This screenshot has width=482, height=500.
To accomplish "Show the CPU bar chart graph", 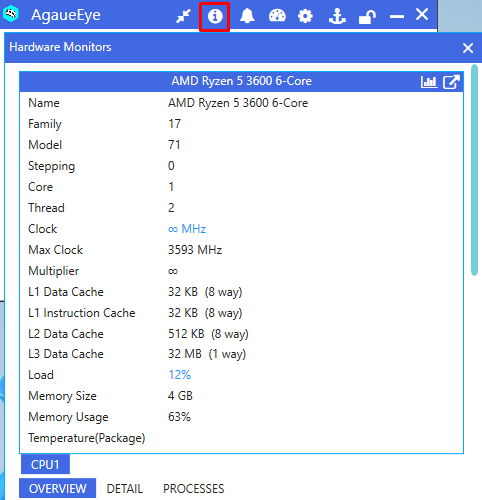I will (428, 82).
